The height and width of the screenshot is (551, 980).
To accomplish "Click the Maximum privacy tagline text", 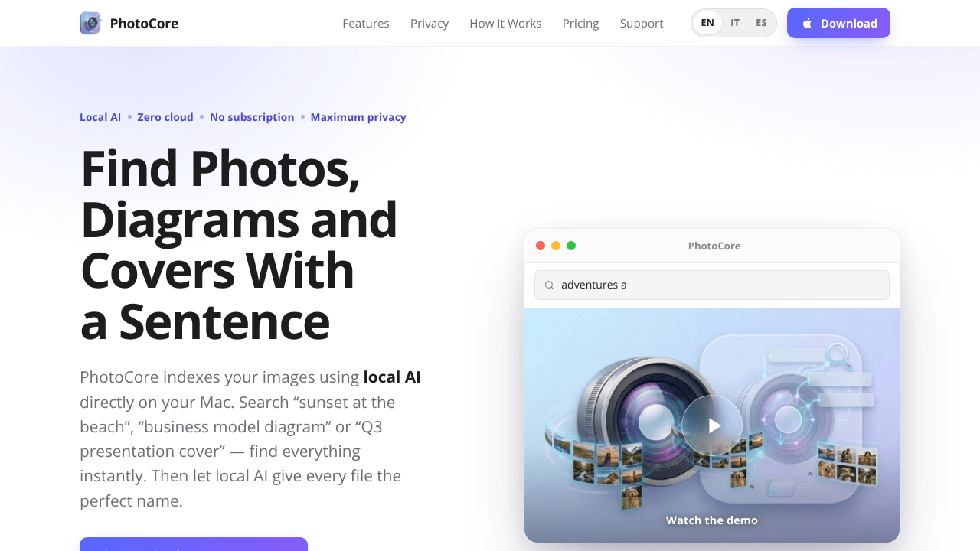I will click(x=358, y=117).
